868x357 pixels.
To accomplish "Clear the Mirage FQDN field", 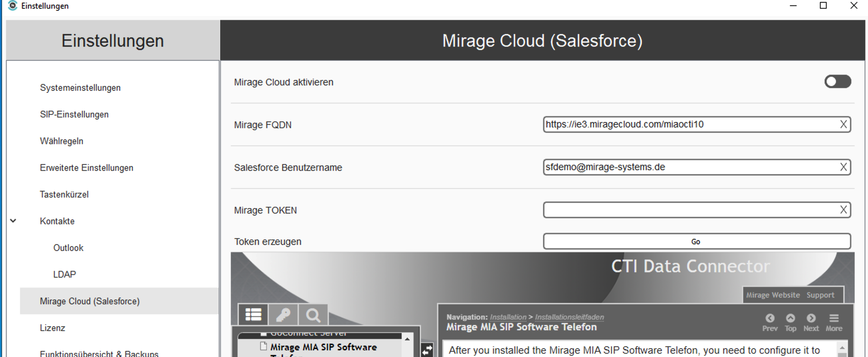I will [843, 124].
